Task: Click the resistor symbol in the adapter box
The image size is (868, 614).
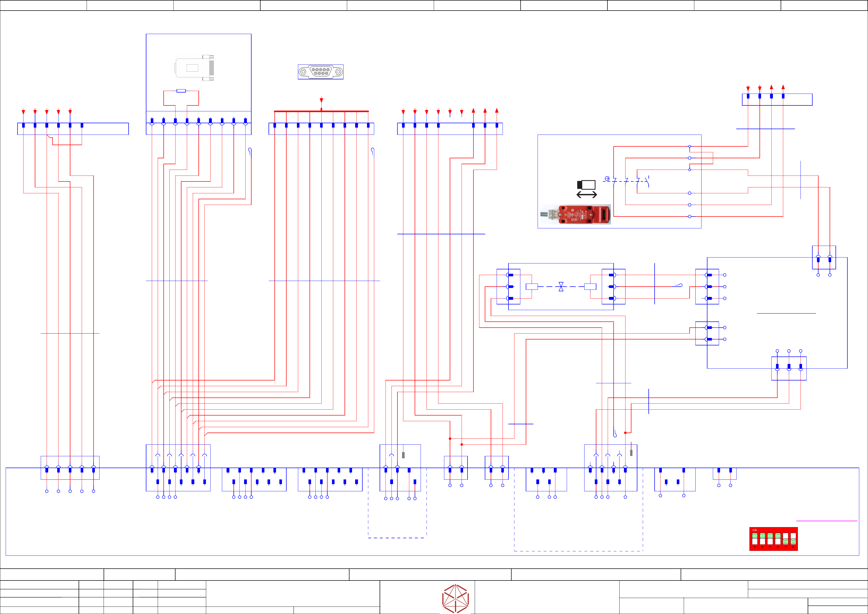Action: [x=181, y=91]
